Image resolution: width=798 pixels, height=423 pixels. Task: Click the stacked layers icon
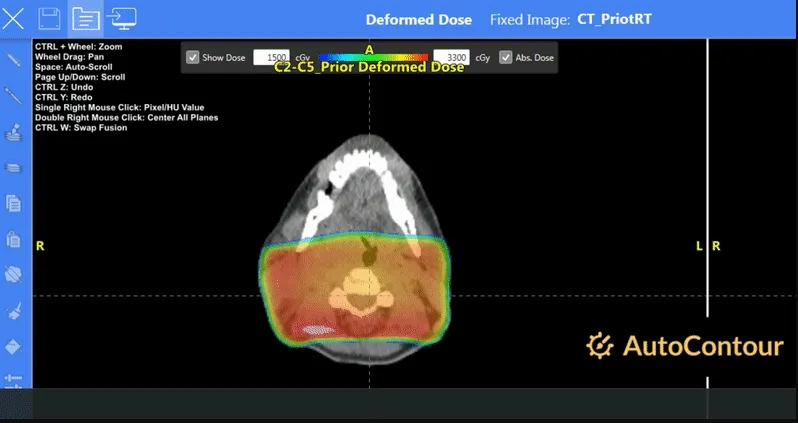13,167
